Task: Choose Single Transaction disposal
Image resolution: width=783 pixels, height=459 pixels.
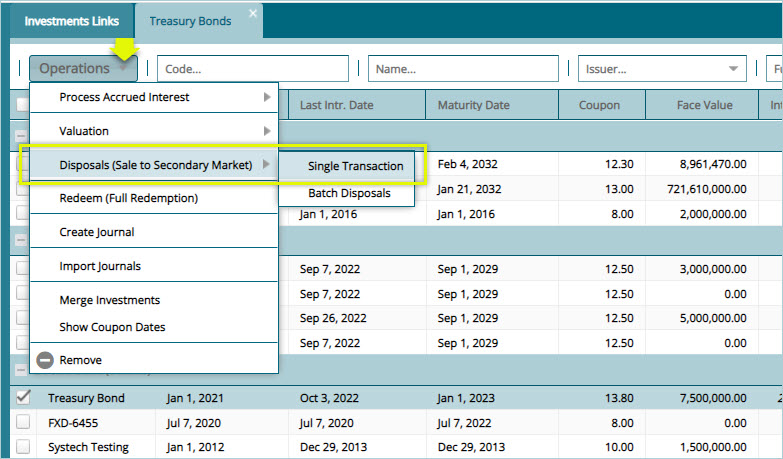Action: 347,166
